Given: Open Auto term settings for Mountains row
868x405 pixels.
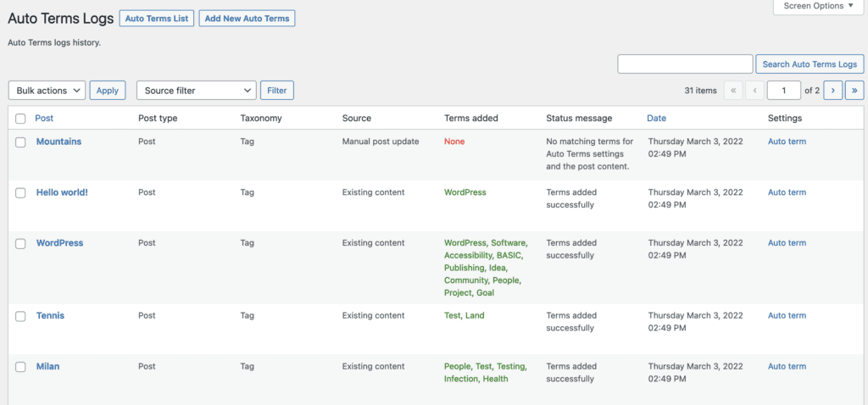Looking at the screenshot, I should [x=787, y=141].
